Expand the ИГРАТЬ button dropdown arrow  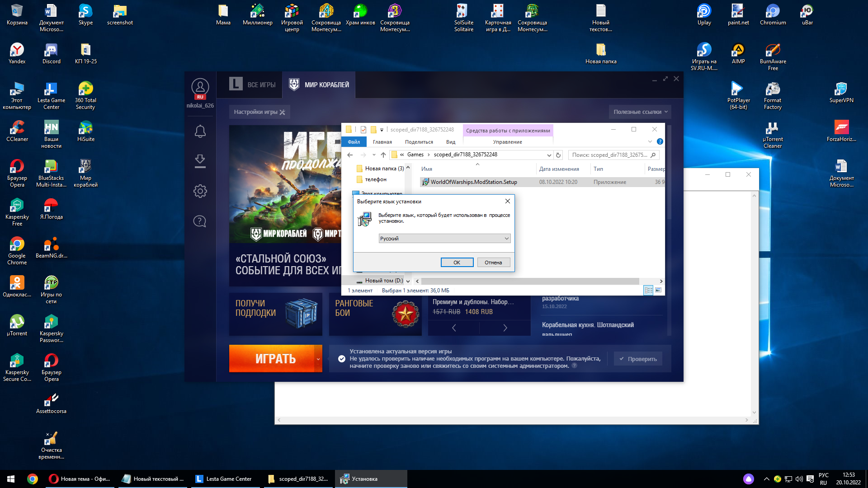318,359
